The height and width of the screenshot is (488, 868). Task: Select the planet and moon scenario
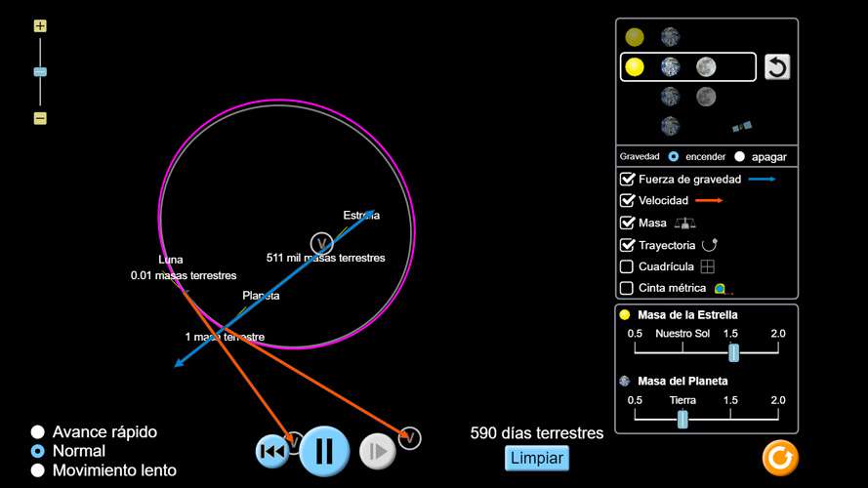[x=687, y=97]
